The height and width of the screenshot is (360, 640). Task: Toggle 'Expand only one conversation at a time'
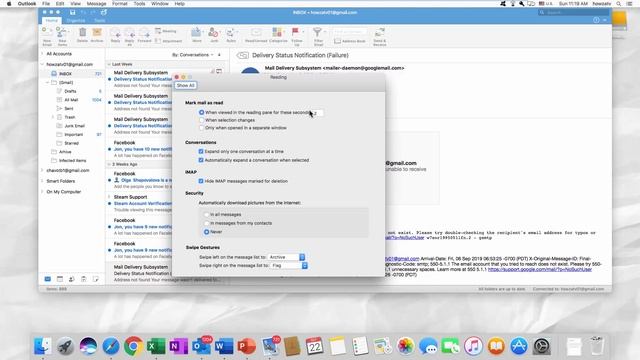[201, 151]
